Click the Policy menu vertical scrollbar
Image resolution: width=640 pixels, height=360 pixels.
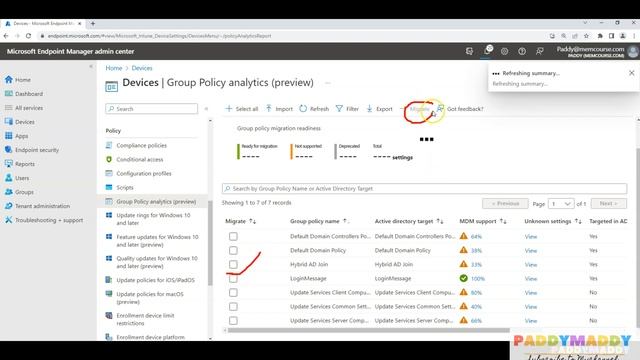coord(210,243)
